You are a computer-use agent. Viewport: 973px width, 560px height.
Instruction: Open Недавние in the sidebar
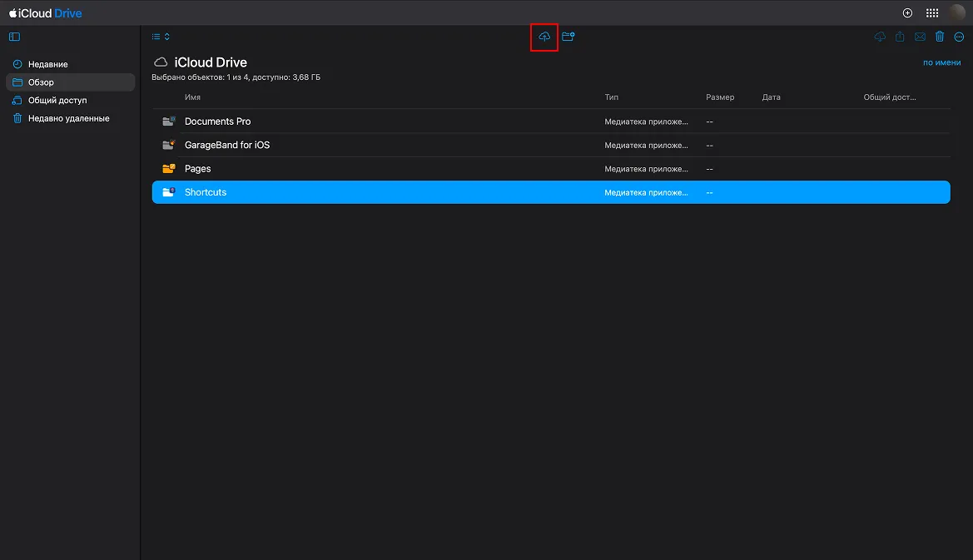[x=70, y=64]
